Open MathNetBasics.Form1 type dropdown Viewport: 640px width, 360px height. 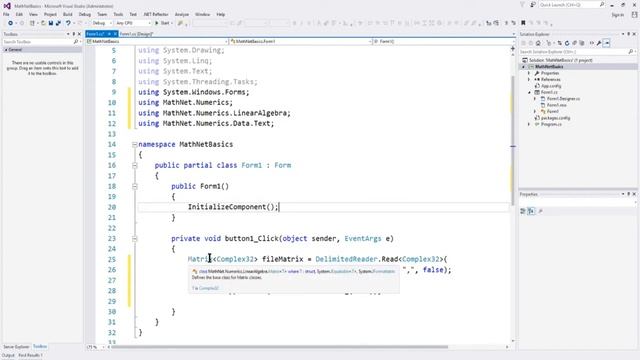coord(300,42)
